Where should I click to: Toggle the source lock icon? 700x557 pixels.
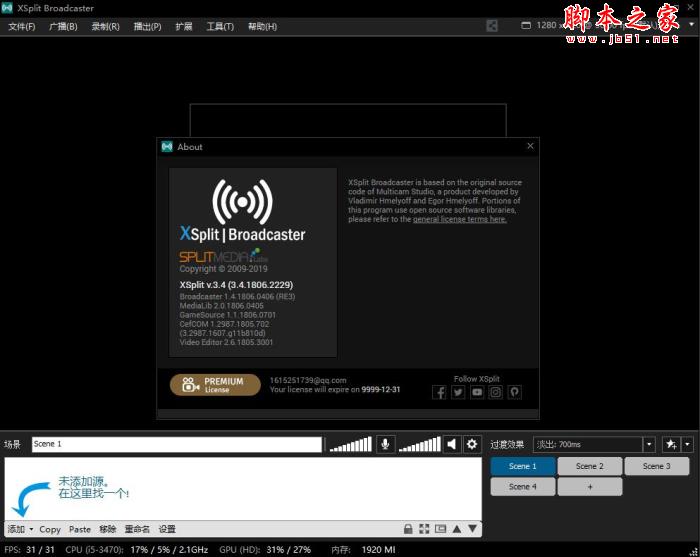(x=408, y=529)
